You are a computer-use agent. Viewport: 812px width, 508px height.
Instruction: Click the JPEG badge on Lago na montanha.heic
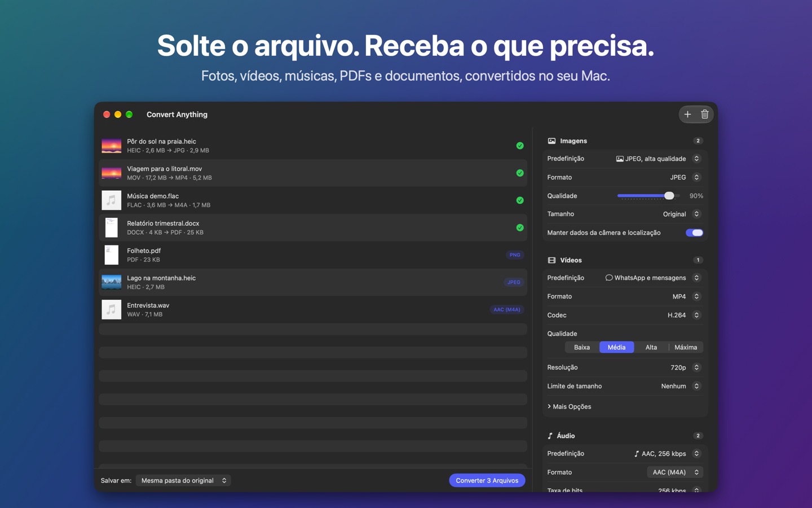click(514, 282)
